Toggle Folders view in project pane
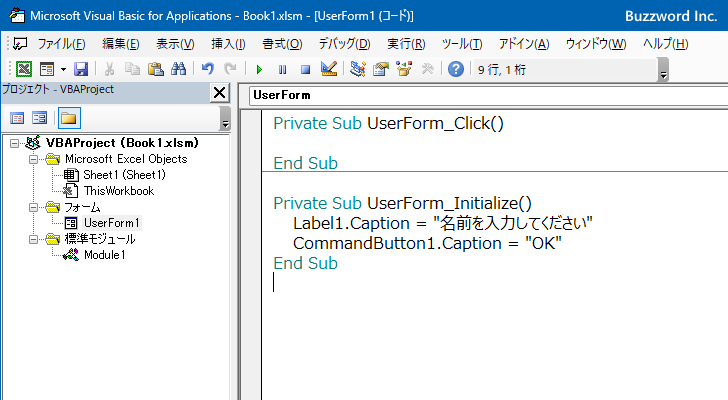Screen dimensions: 728x400 pyautogui.click(x=69, y=118)
